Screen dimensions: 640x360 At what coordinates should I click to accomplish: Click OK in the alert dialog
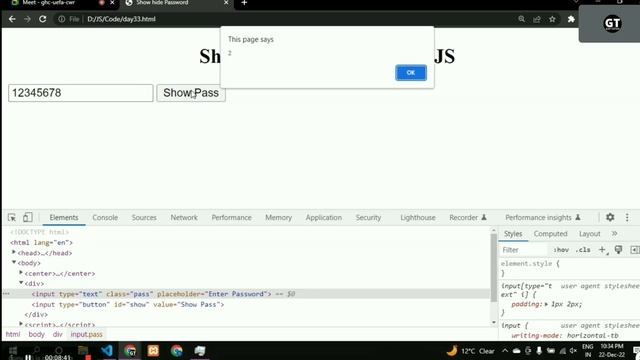pos(411,73)
